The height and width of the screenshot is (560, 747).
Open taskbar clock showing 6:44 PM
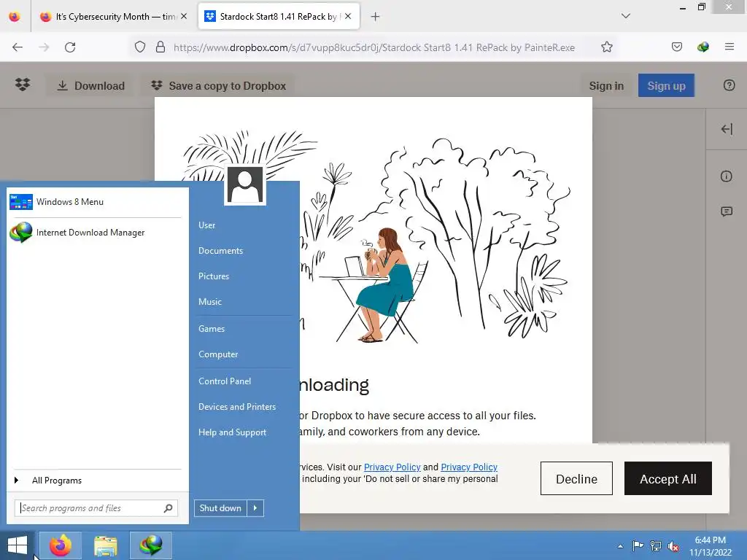click(x=711, y=545)
